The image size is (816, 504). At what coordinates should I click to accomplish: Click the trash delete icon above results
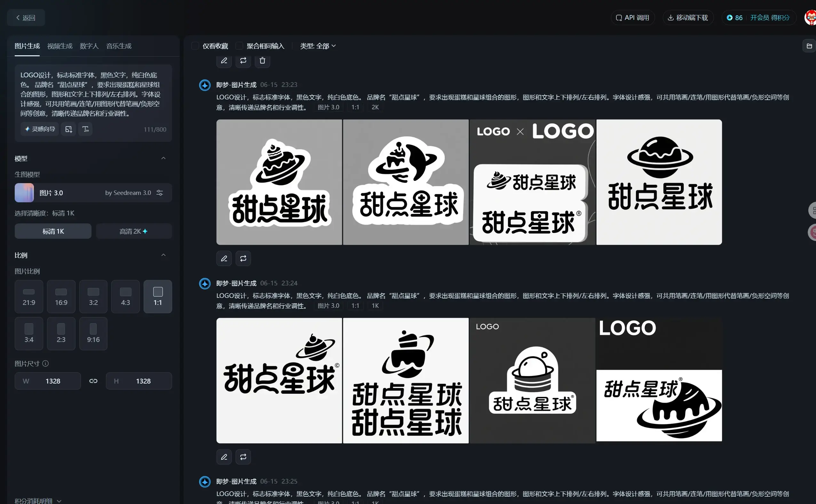point(262,60)
